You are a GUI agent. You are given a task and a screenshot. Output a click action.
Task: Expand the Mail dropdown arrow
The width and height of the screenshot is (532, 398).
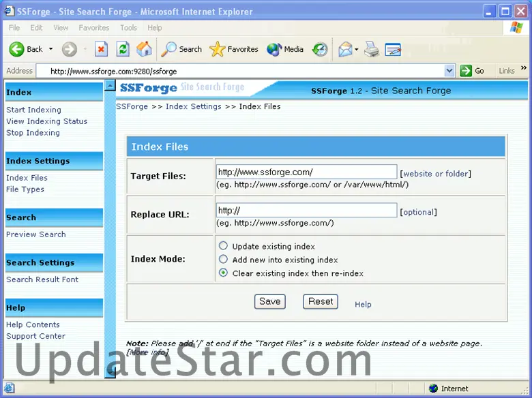click(357, 50)
